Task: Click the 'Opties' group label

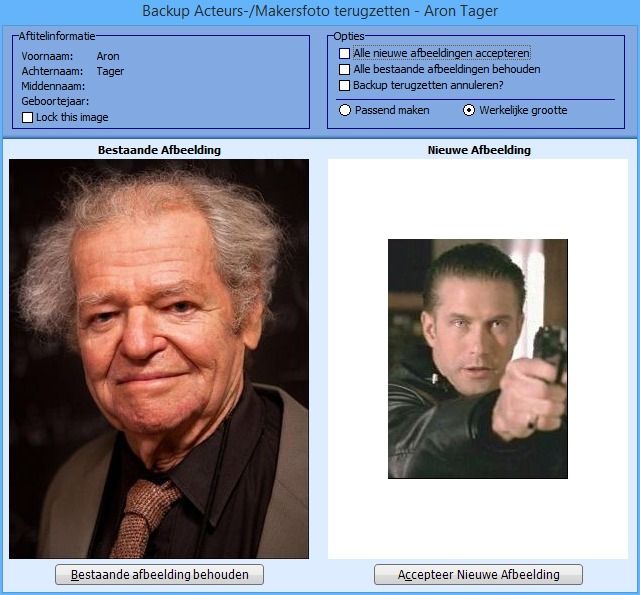Action: click(x=349, y=36)
